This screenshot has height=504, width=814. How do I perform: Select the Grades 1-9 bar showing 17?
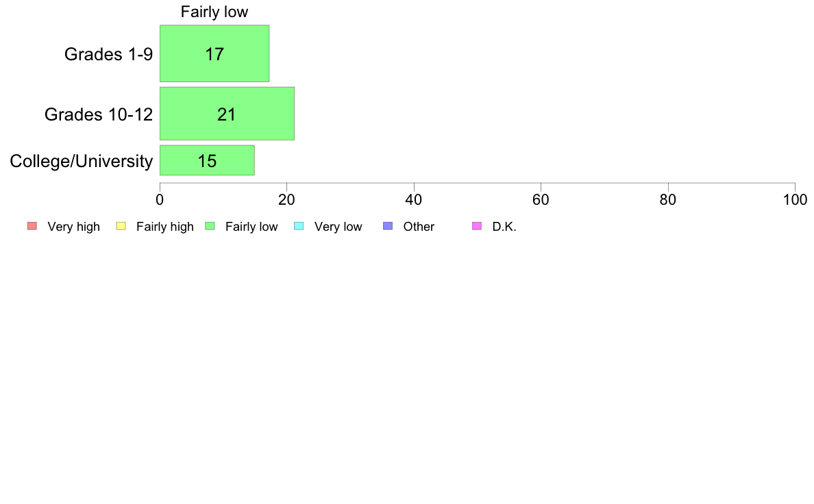coord(214,53)
